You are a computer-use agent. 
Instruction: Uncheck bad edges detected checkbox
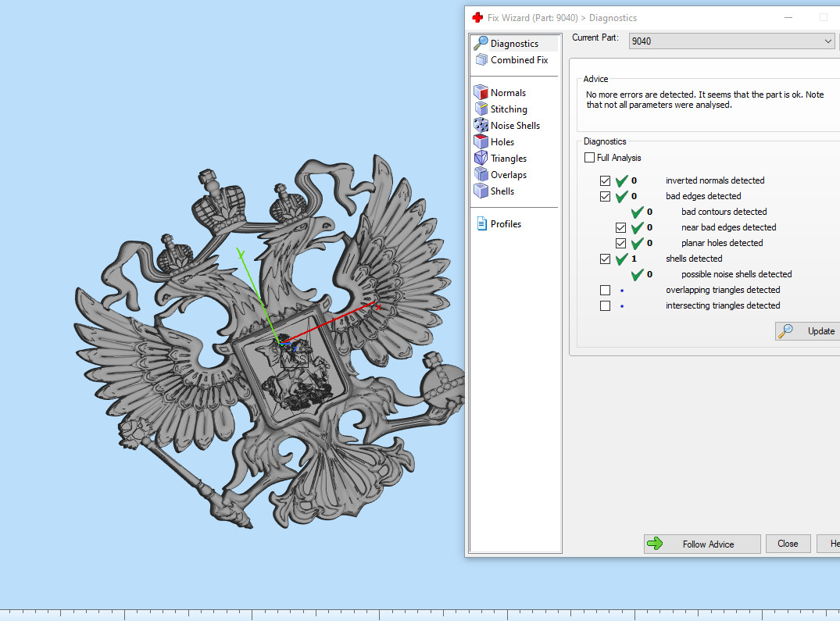point(605,197)
